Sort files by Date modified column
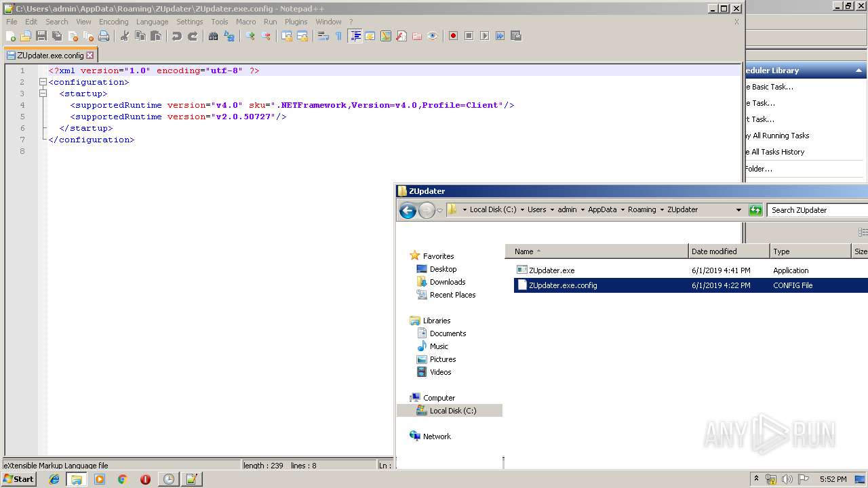This screenshot has width=868, height=488. [729, 251]
